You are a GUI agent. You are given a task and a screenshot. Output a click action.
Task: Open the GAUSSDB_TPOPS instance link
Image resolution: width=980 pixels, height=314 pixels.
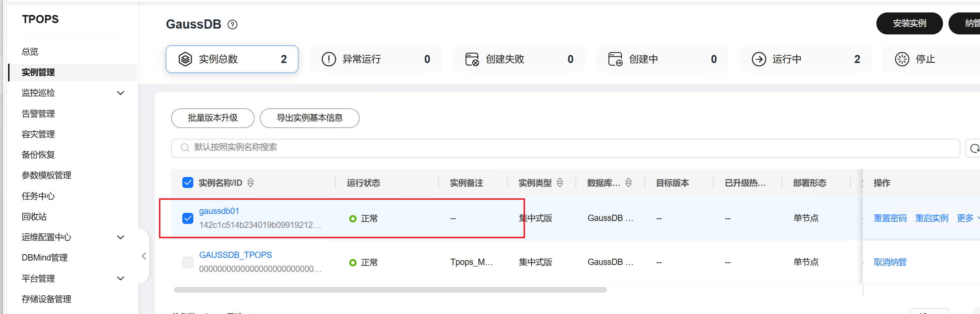pyautogui.click(x=235, y=255)
